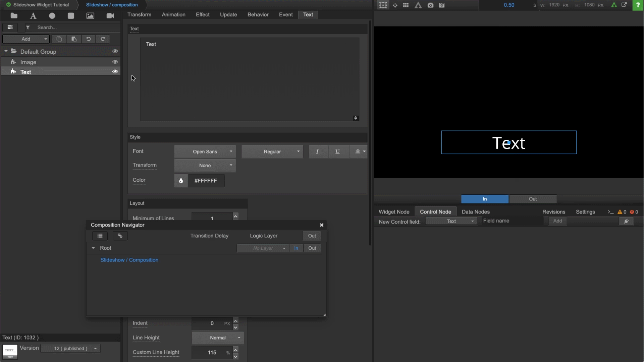Toggle visibility of the Text layer
The width and height of the screenshot is (644, 362).
115,71
